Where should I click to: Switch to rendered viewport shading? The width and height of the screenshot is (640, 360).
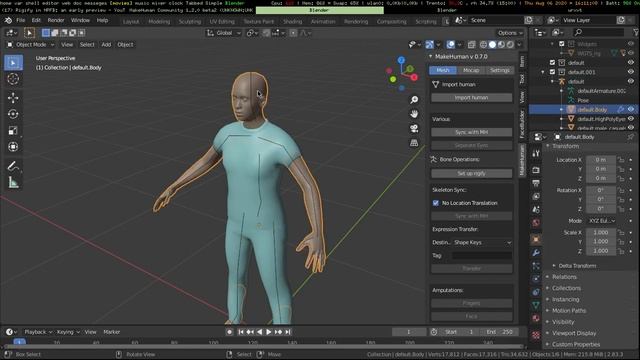511,44
